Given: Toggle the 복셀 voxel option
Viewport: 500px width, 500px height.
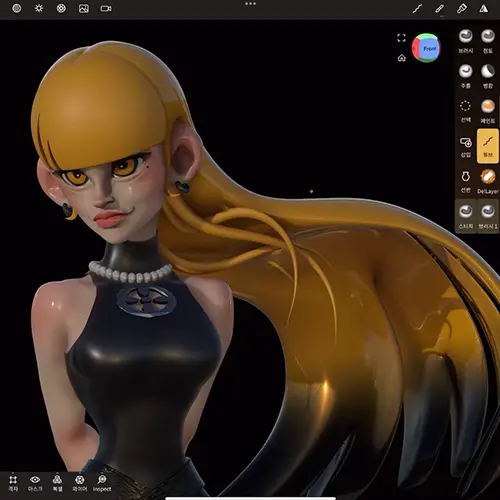Looking at the screenshot, I should coord(57,483).
